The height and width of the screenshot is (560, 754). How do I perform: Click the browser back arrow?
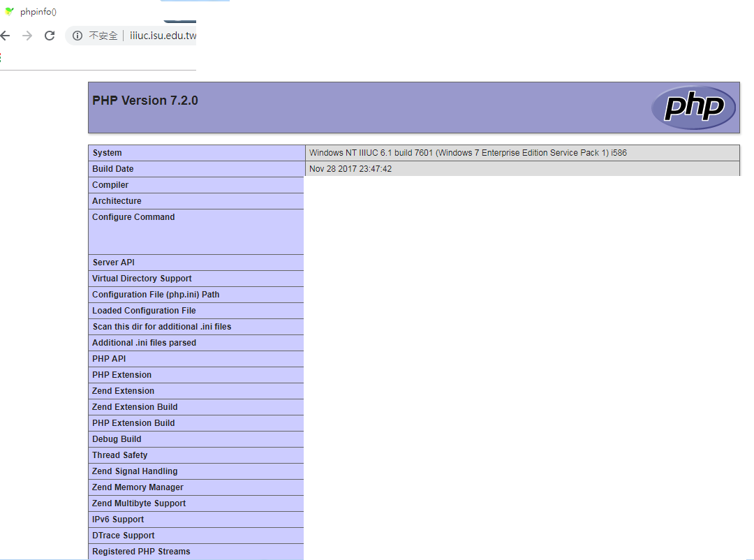[6, 36]
